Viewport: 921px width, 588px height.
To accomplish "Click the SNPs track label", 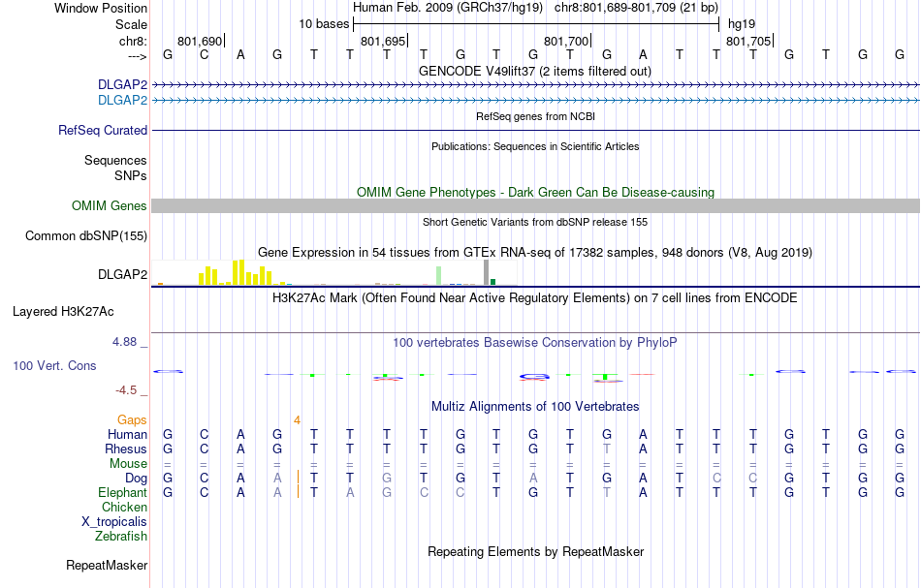I will pyautogui.click(x=131, y=175).
